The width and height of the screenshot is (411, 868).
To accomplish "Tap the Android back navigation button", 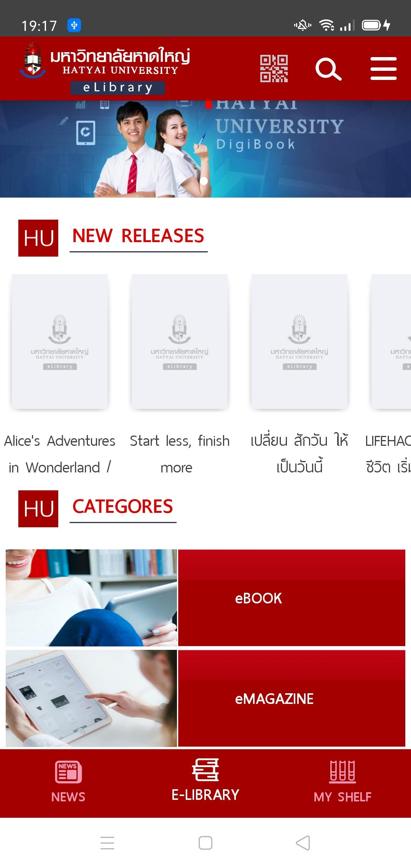I will tap(303, 843).
